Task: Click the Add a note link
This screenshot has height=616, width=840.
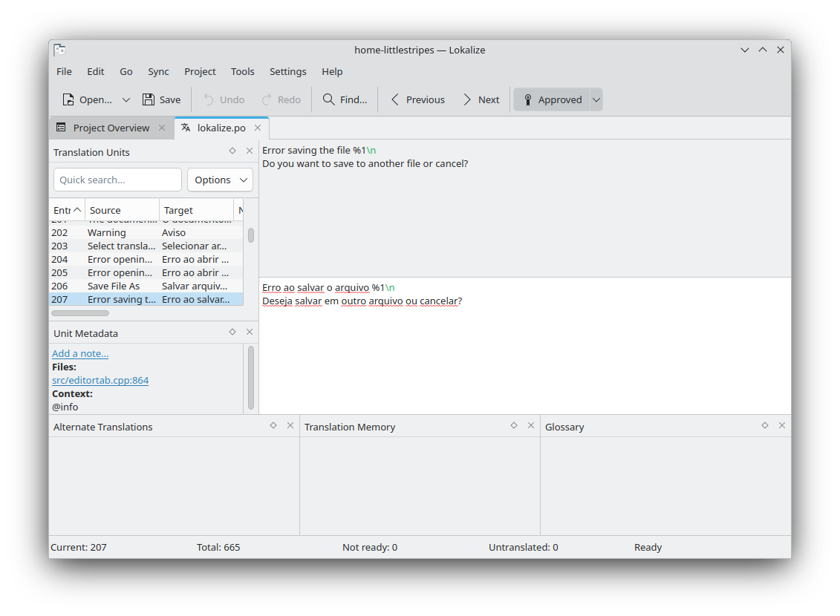Action: coord(80,353)
